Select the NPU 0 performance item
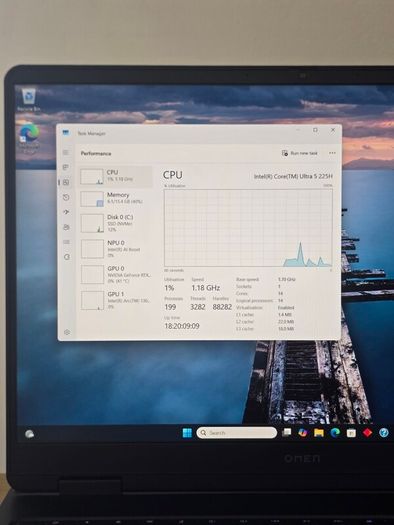 click(x=116, y=249)
